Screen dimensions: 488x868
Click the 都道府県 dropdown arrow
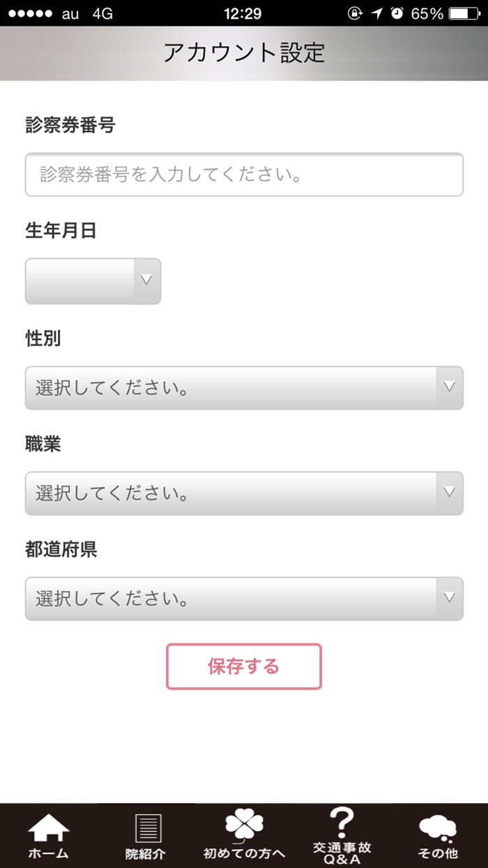(x=450, y=598)
